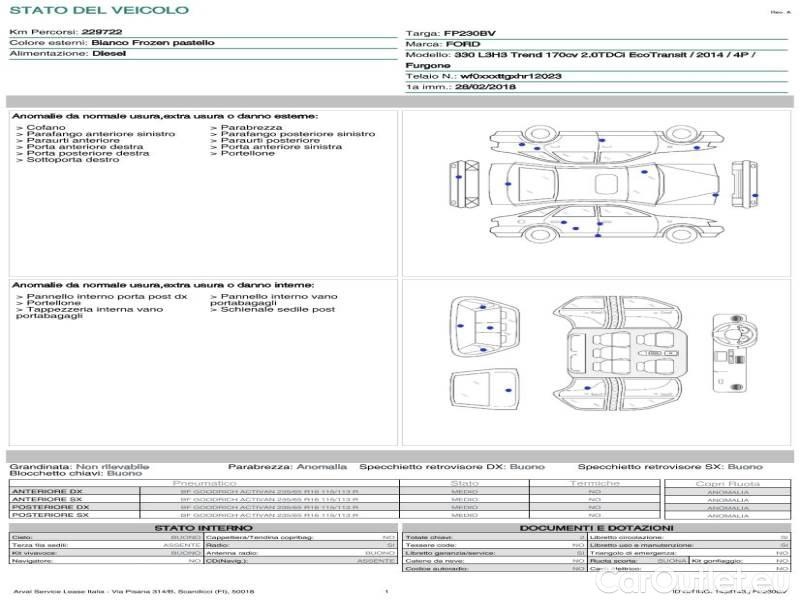
Task: Select the CD(Navig.) row label
Action: coord(227,561)
